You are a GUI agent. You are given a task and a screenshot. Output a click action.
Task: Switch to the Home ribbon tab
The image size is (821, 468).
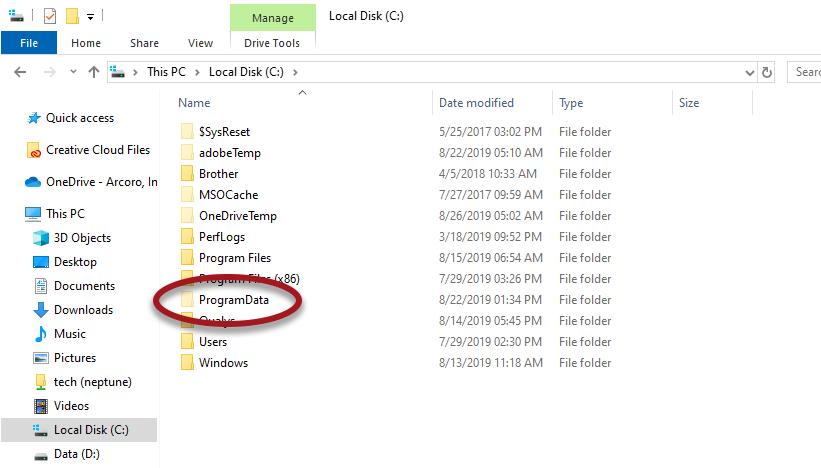[86, 43]
